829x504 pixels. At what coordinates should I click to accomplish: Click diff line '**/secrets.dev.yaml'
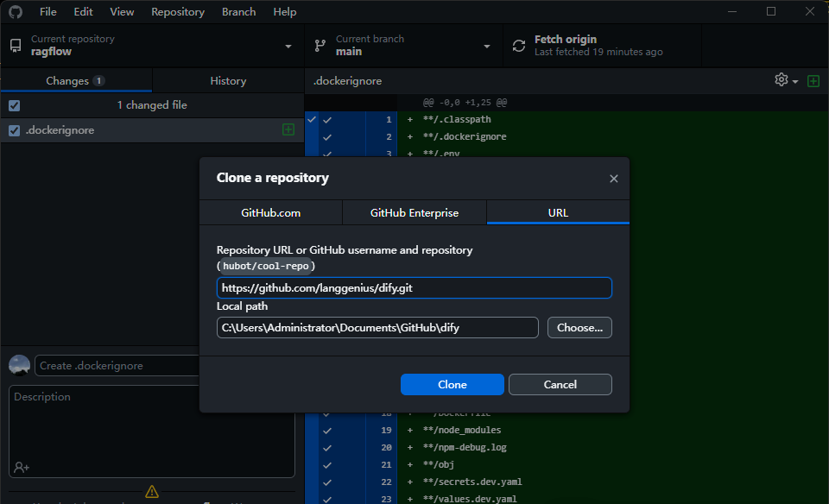(472, 482)
